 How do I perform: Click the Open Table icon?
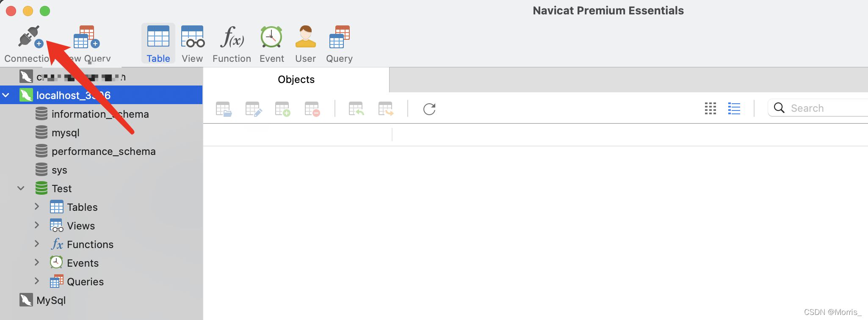(224, 109)
